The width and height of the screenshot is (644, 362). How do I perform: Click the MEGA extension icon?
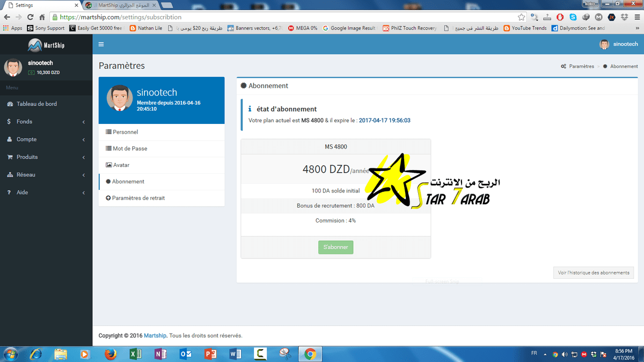[598, 17]
